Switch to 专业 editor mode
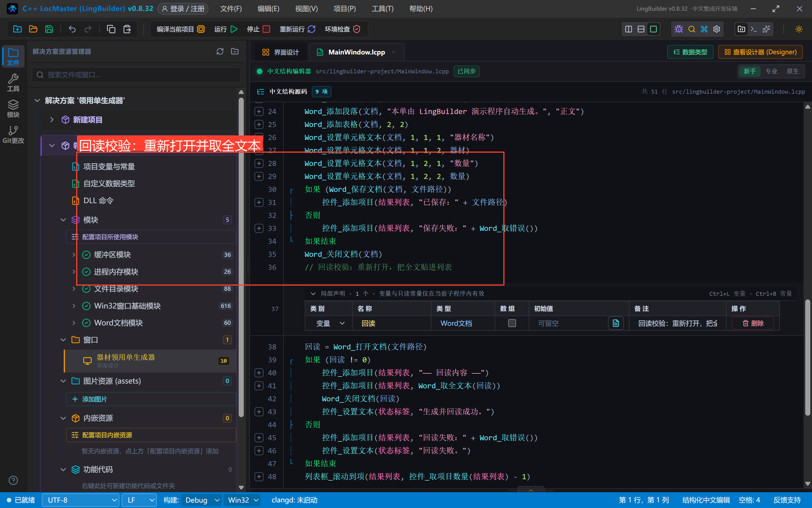Viewport: 812px width, 508px height. pos(771,71)
